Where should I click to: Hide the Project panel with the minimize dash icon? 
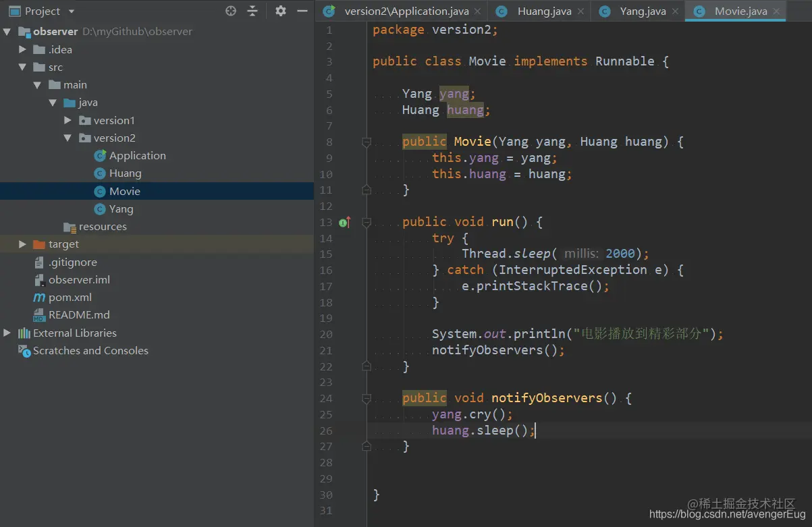(x=302, y=11)
